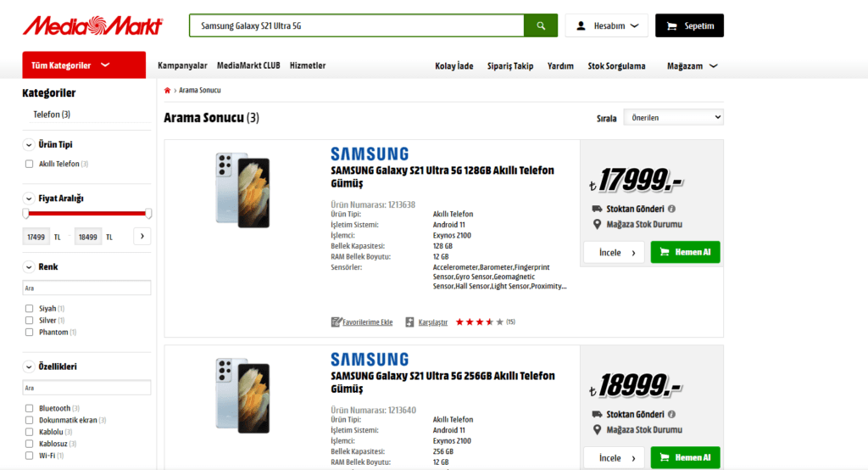Click the Mağaza Stok Durumu location pin

tap(598, 225)
